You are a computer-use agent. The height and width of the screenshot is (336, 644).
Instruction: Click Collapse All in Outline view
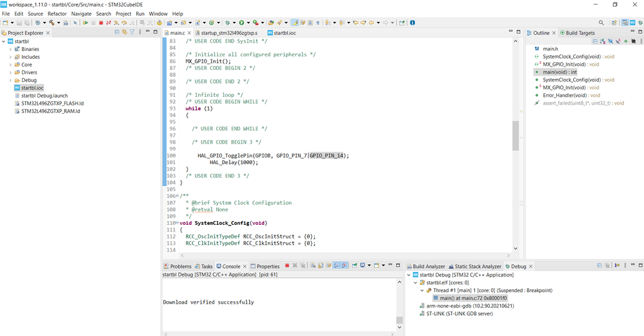(x=595, y=41)
